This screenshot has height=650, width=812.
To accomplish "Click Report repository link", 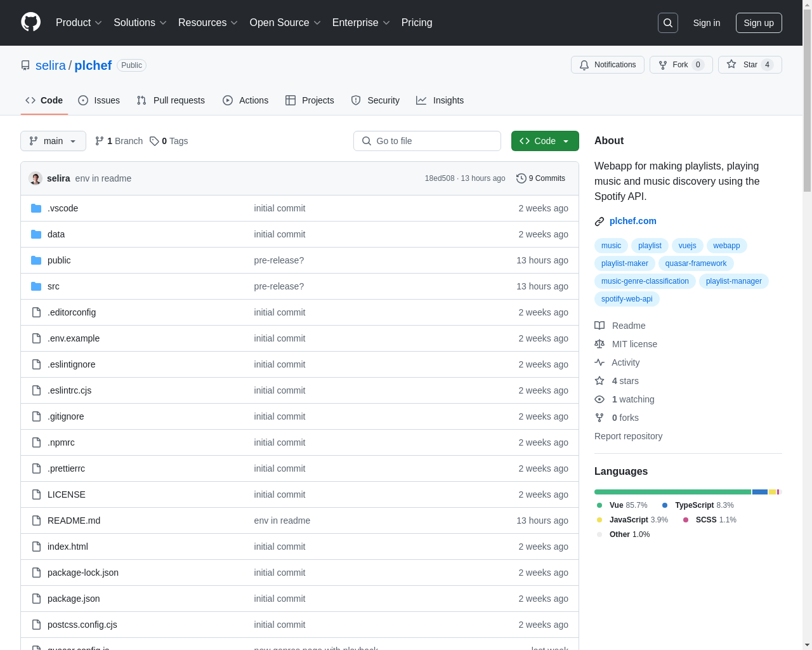I will pos(628,436).
